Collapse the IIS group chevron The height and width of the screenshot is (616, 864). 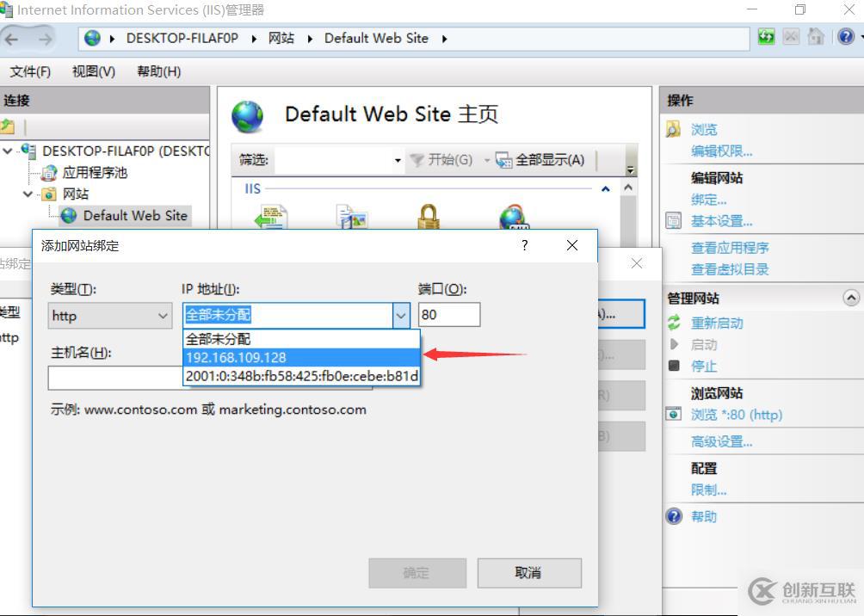606,189
